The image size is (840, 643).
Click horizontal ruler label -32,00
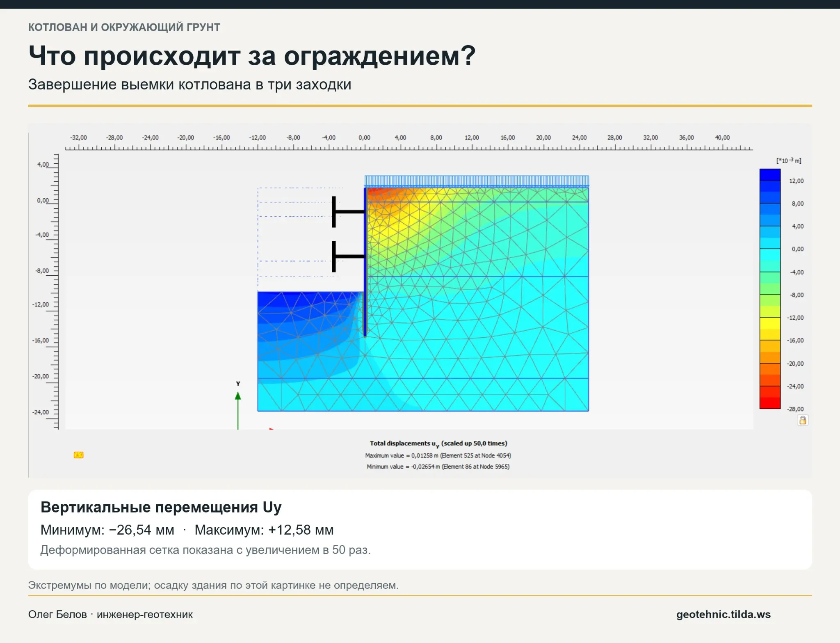78,137
